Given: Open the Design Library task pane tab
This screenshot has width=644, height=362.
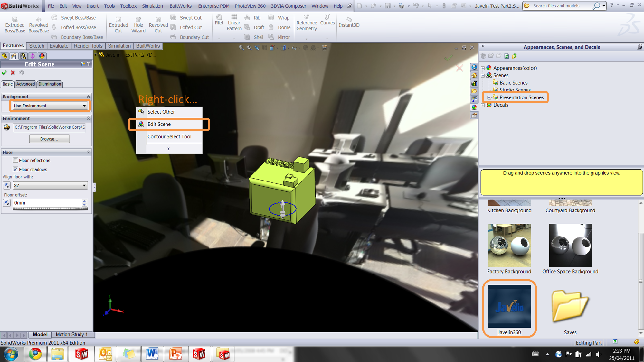Looking at the screenshot, I should click(x=474, y=83).
